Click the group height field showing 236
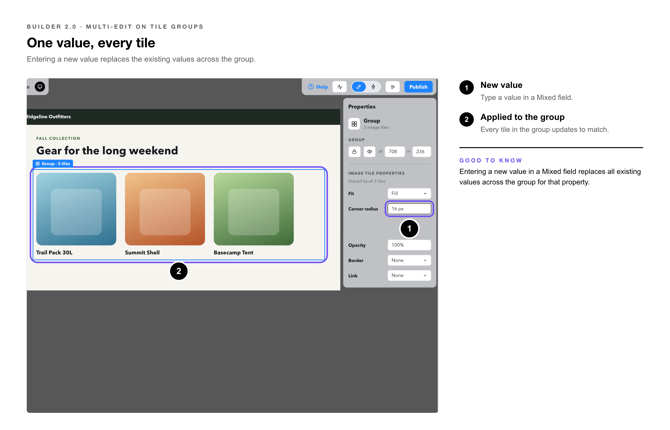670x430 pixels. pyautogui.click(x=421, y=151)
